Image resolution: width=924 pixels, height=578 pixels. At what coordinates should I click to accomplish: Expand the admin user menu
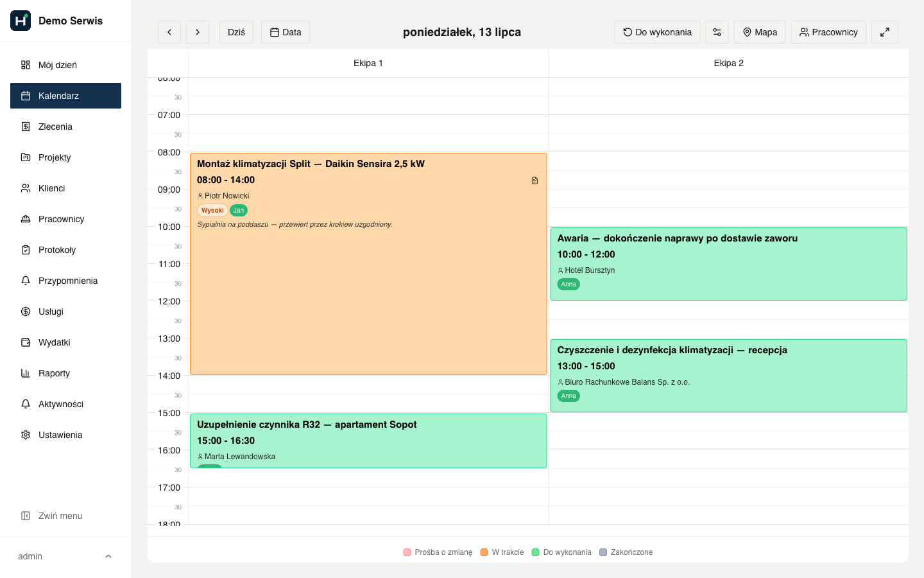click(x=65, y=556)
